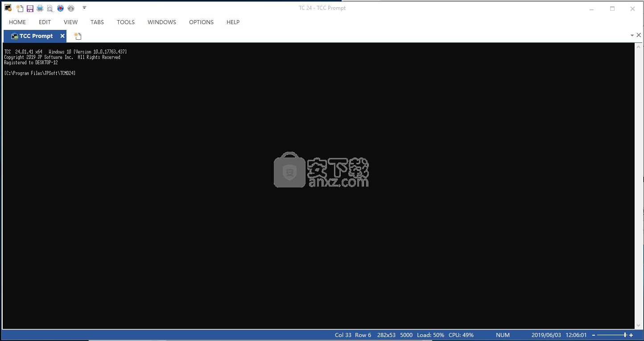644x341 pixels.
Task: Click the 2019/06/03 date in status bar
Action: (546, 335)
